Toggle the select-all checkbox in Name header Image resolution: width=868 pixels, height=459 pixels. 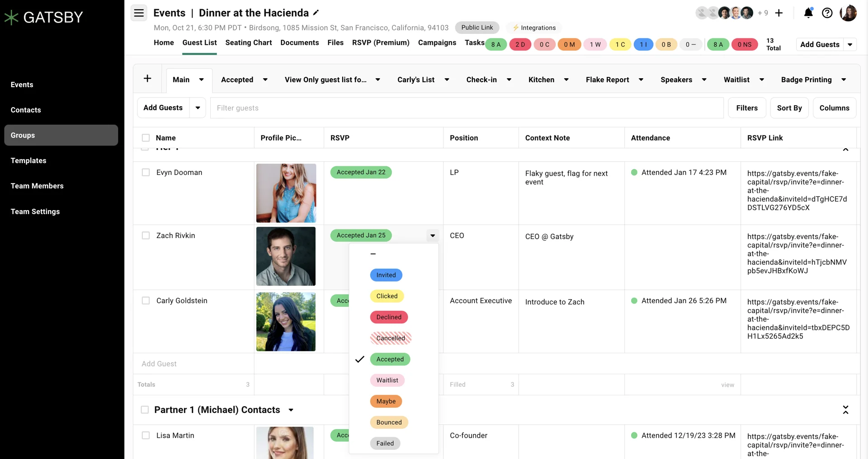[x=146, y=138]
